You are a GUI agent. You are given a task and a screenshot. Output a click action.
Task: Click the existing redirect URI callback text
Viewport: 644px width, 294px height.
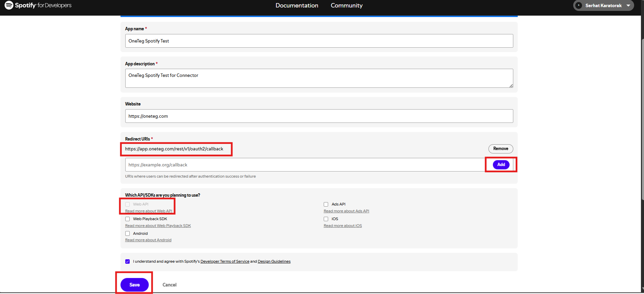(x=174, y=149)
